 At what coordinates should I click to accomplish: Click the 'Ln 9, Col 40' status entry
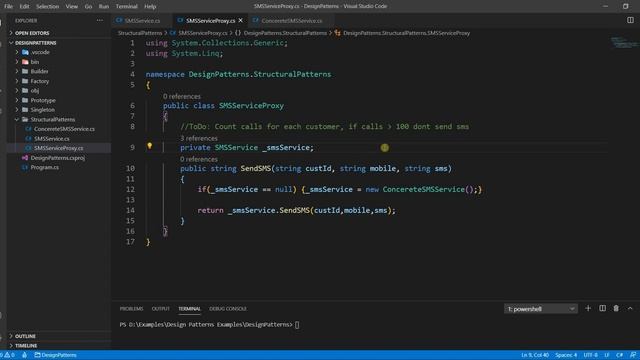tap(535, 355)
